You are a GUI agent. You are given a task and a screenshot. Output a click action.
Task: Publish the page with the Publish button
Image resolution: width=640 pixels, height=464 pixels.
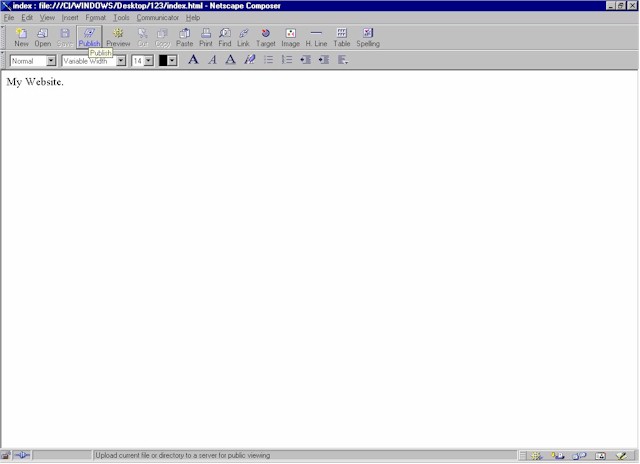tap(89, 38)
